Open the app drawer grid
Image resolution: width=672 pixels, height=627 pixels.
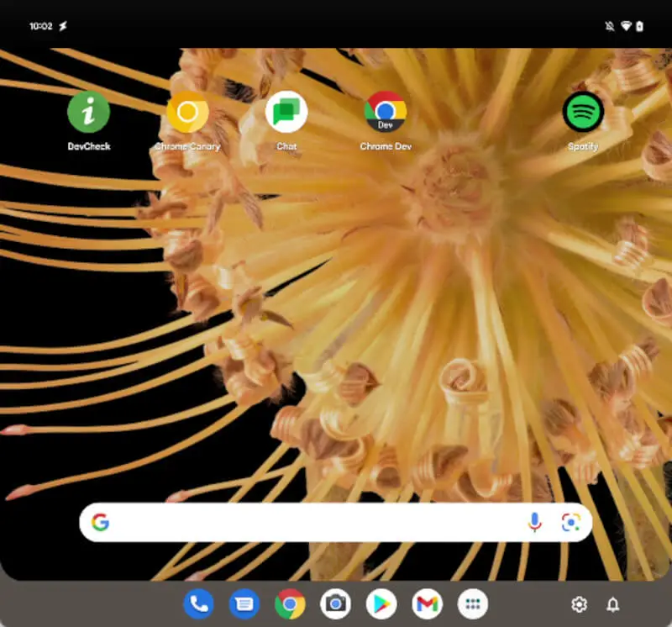(x=472, y=603)
